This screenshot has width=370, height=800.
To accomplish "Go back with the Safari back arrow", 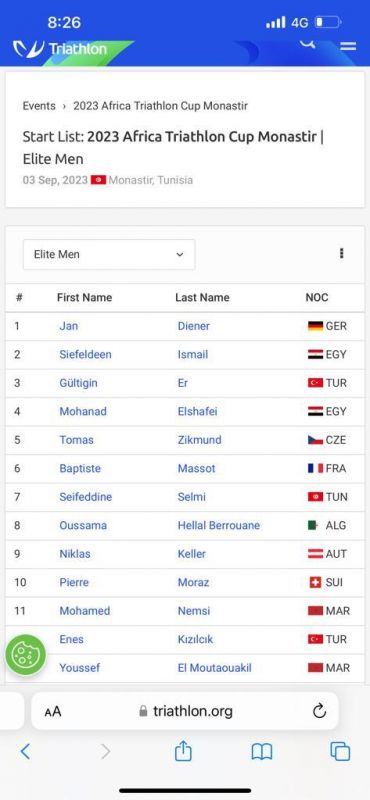I will coord(25,752).
